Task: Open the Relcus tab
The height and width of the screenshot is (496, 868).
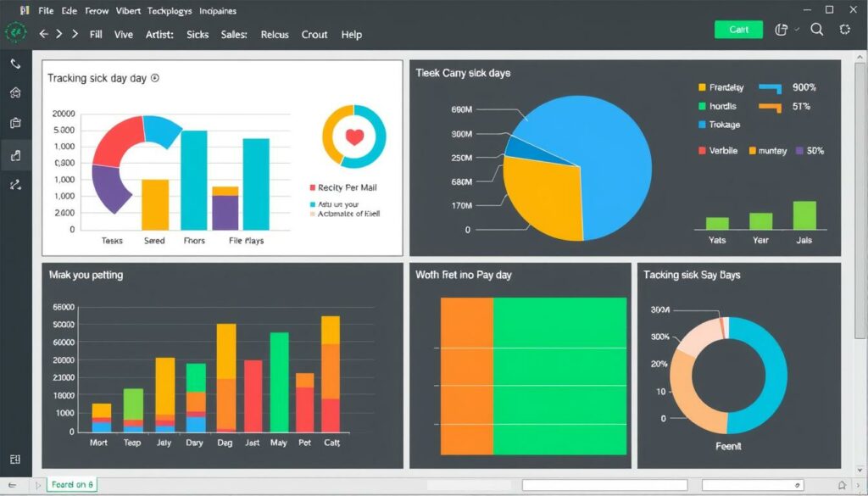Action: pos(275,34)
